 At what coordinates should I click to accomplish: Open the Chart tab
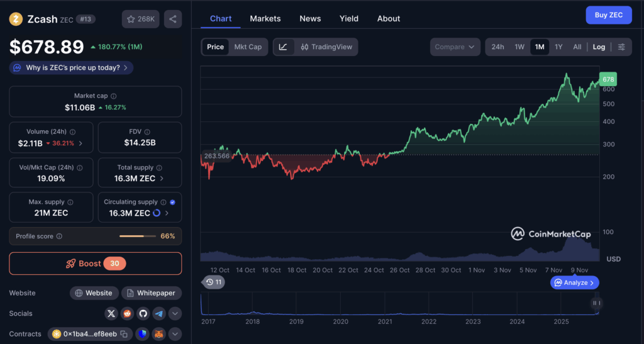(x=221, y=18)
